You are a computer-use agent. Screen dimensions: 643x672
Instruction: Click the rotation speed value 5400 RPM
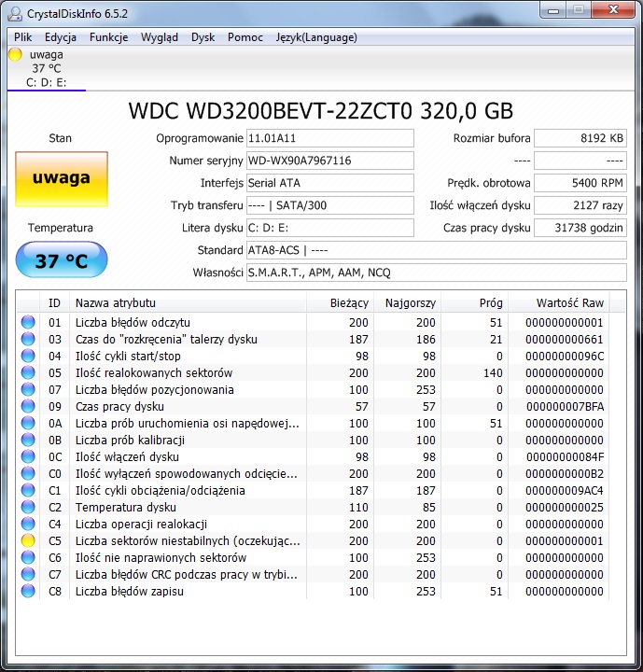580,183
